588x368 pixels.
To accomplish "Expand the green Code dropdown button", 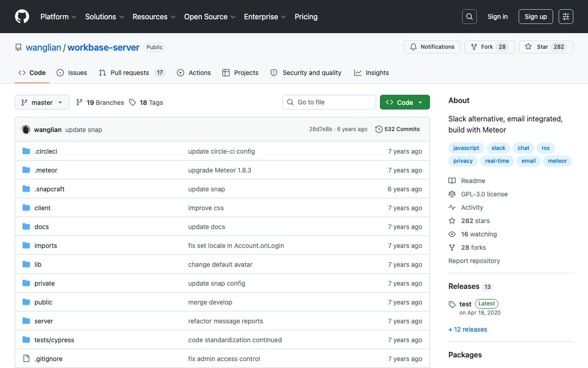I will pyautogui.click(x=405, y=102).
